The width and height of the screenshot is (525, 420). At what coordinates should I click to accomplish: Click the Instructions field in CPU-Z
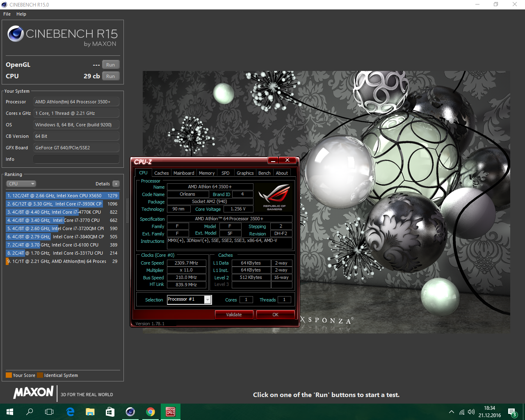coord(230,243)
